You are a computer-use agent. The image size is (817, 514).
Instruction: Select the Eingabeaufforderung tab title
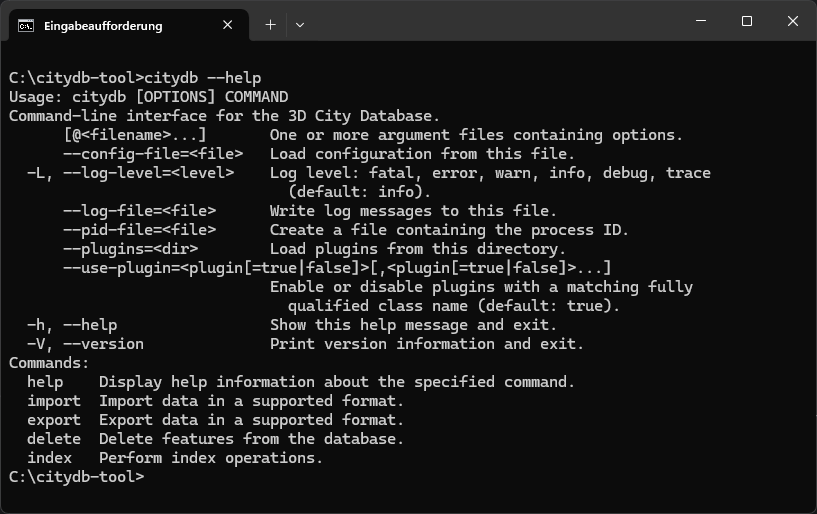[103, 26]
